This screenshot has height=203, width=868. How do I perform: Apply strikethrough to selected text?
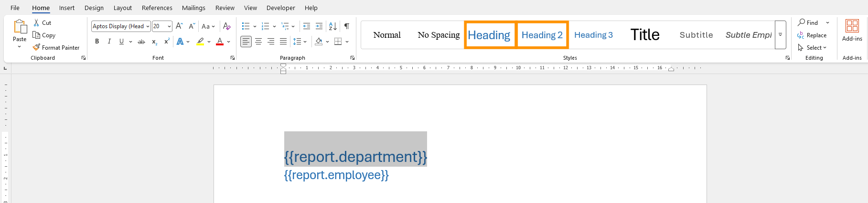(x=141, y=42)
